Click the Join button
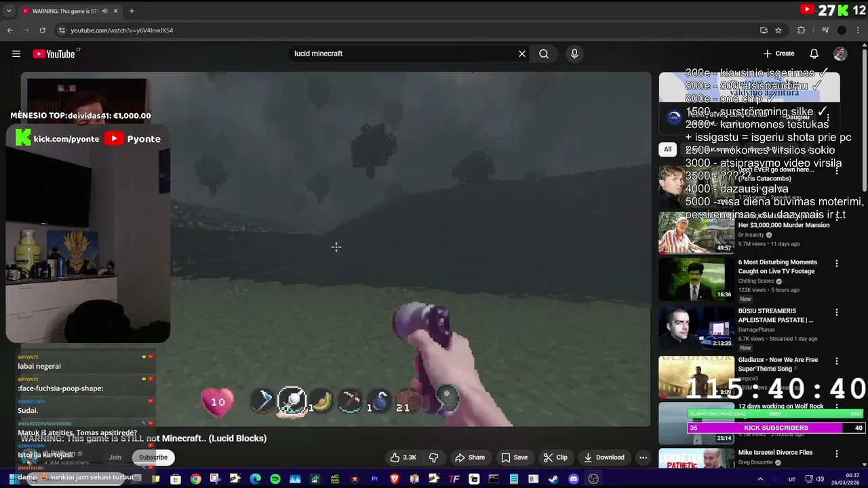The image size is (868, 488). point(115,457)
